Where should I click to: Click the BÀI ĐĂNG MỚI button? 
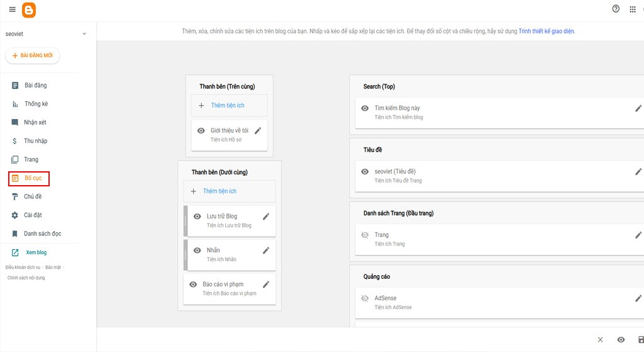33,55
